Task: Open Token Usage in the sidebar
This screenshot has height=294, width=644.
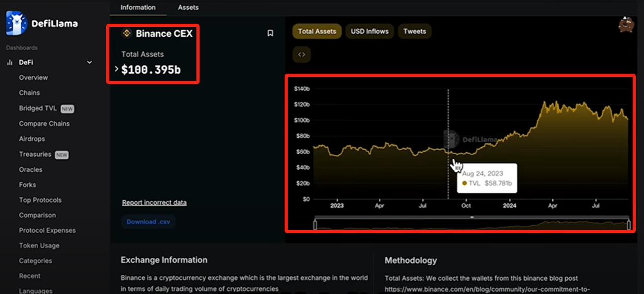Action: 39,246
